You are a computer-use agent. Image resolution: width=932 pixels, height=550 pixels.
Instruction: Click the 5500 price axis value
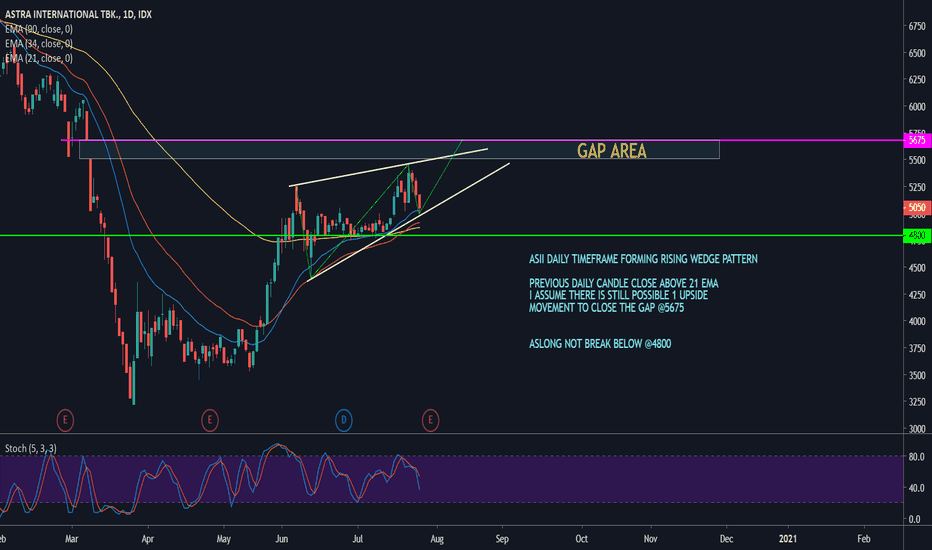[917, 160]
